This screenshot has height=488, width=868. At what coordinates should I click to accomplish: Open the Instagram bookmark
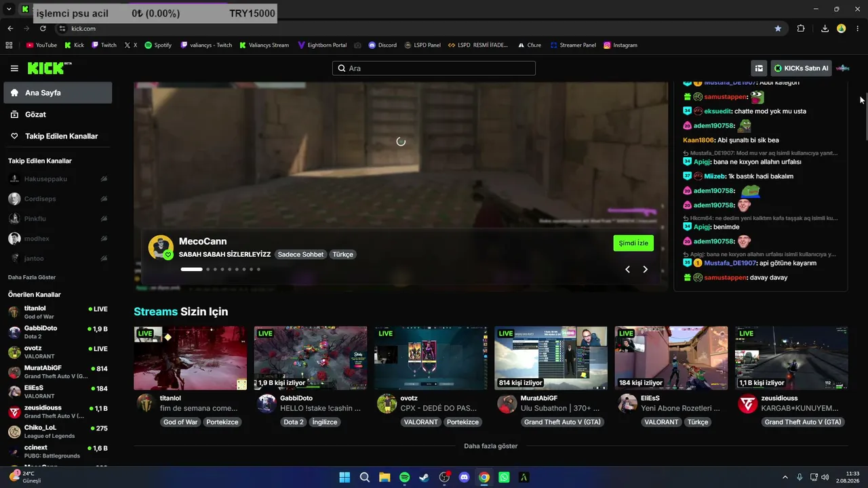point(620,45)
